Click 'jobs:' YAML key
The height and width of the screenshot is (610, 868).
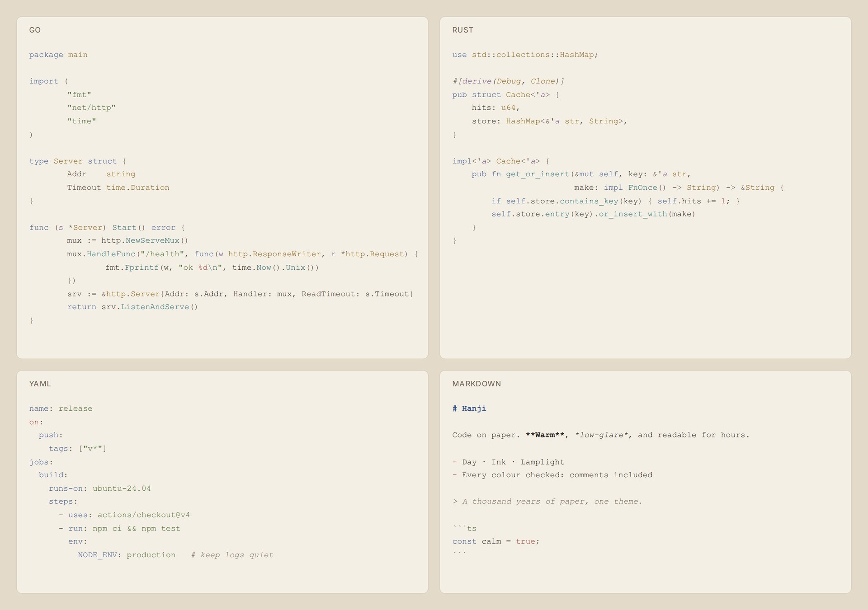point(41,462)
